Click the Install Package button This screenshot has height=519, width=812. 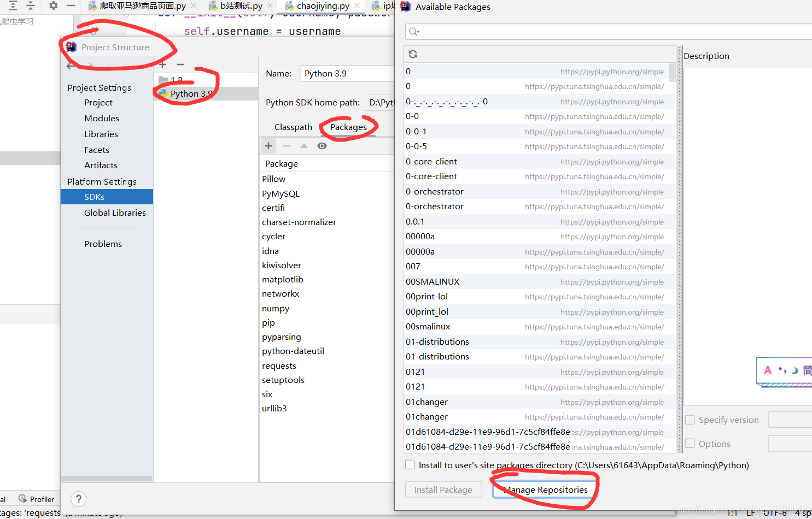click(x=443, y=489)
